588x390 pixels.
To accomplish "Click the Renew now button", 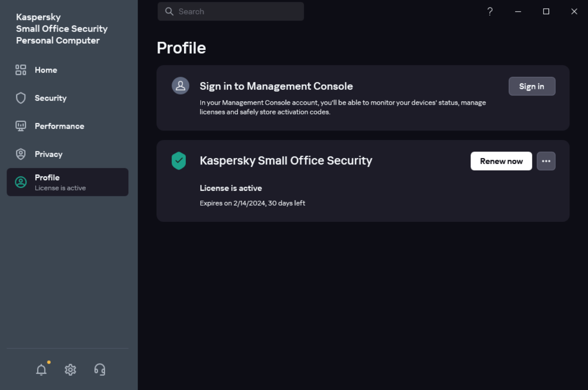I will pyautogui.click(x=501, y=161).
